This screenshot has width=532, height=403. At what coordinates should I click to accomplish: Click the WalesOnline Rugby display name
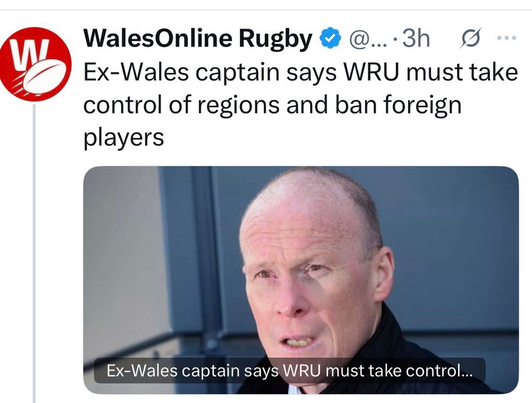[197, 38]
